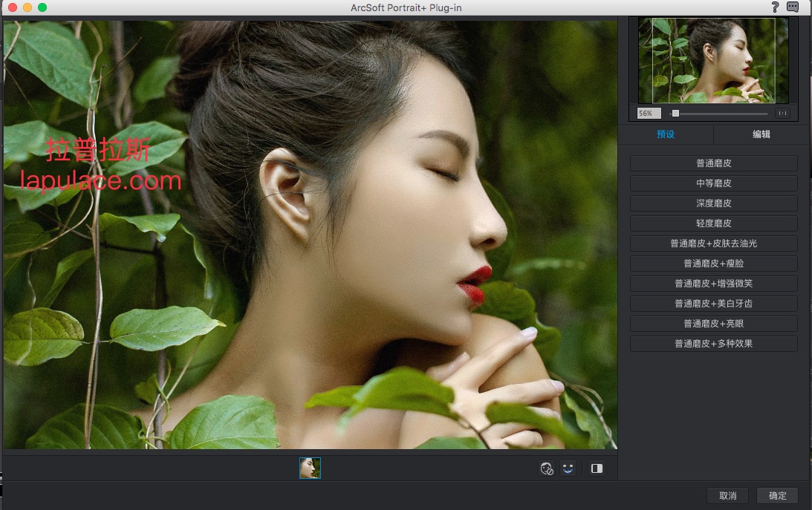812x510 pixels.
Task: Click the 56% zoom percentage field
Action: coord(649,114)
